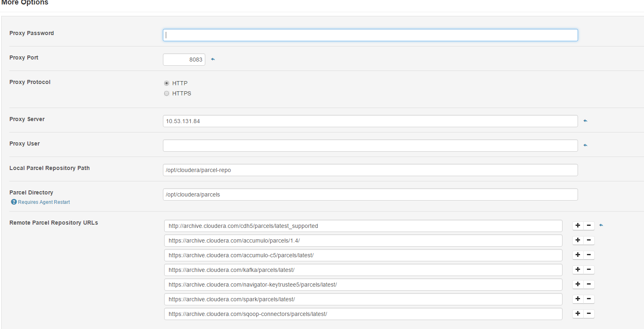
Task: Remove sqoop-connectors URL row
Action: click(x=589, y=314)
